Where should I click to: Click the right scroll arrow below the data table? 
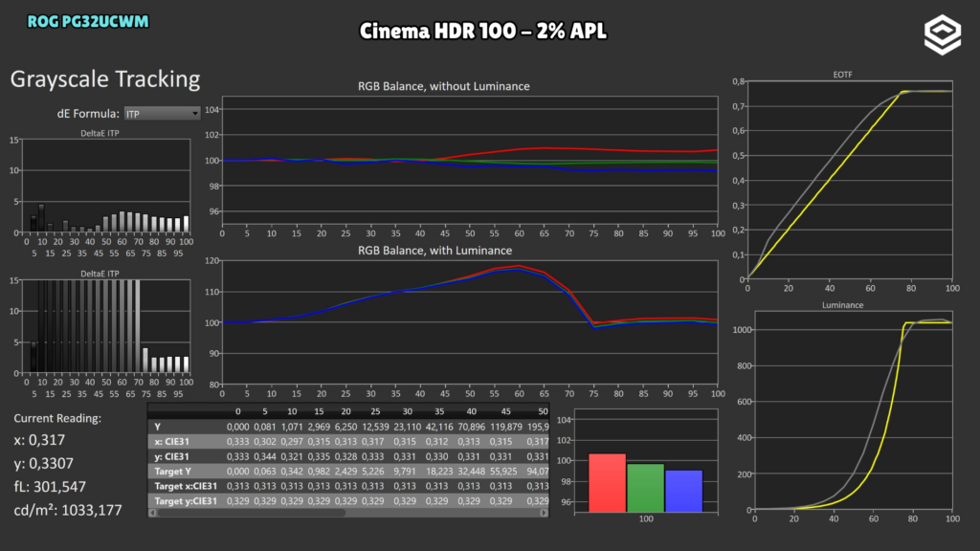[544, 513]
